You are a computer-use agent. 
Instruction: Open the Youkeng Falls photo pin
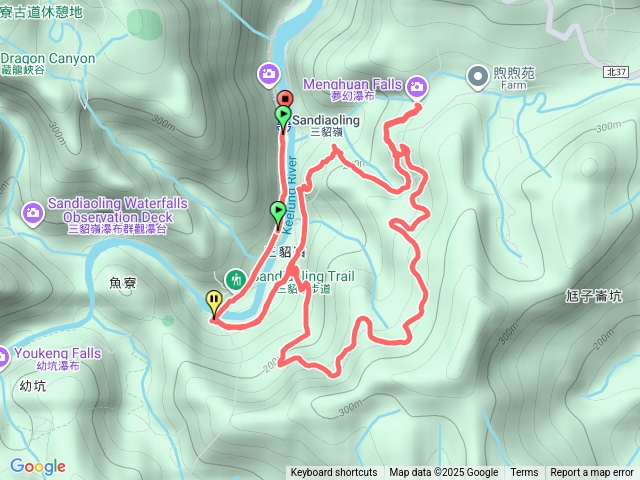pos(3,358)
